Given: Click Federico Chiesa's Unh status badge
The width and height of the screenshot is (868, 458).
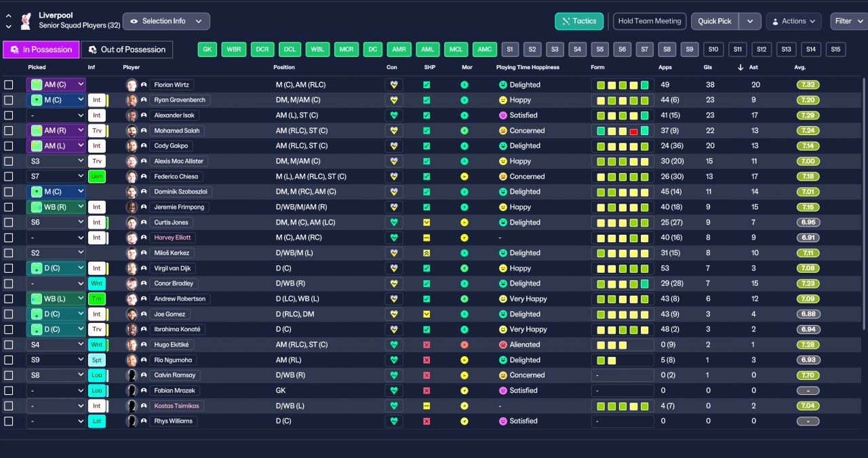Looking at the screenshot, I should click(97, 176).
